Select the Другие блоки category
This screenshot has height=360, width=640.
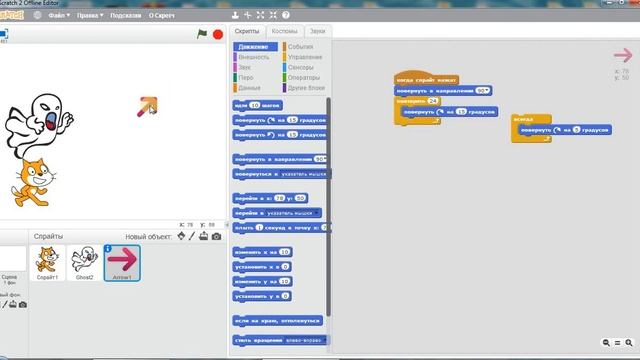coord(306,88)
